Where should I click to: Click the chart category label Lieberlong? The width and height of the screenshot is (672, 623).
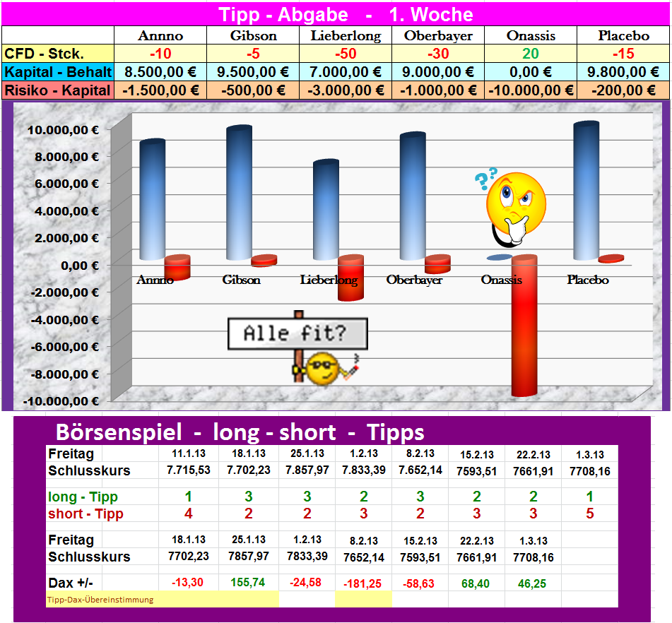pos(329,280)
